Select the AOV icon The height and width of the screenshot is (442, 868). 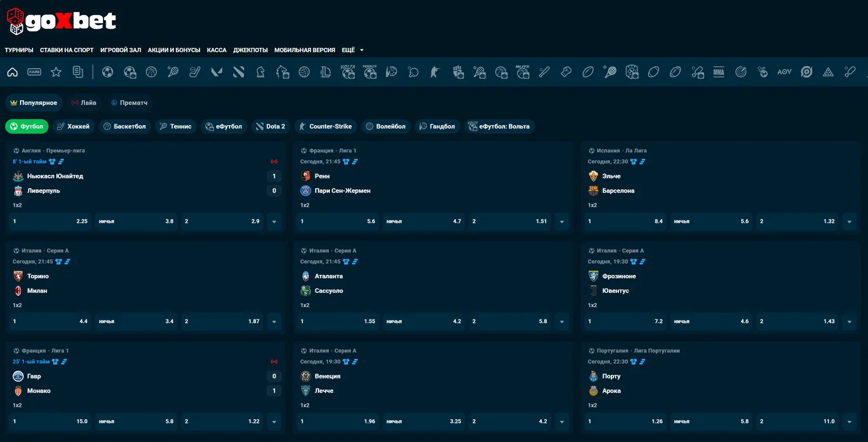(x=784, y=72)
